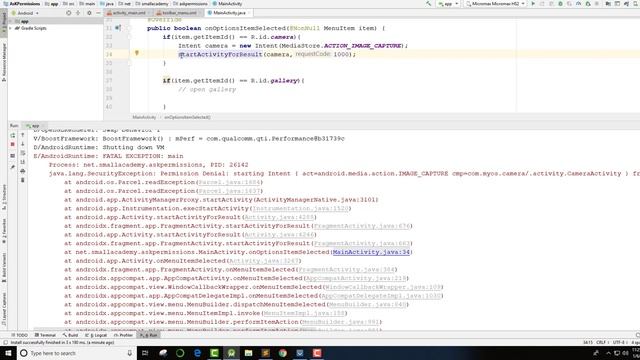Click the Make Project hammer icon
The height and width of the screenshot is (360, 640).
point(428,4)
